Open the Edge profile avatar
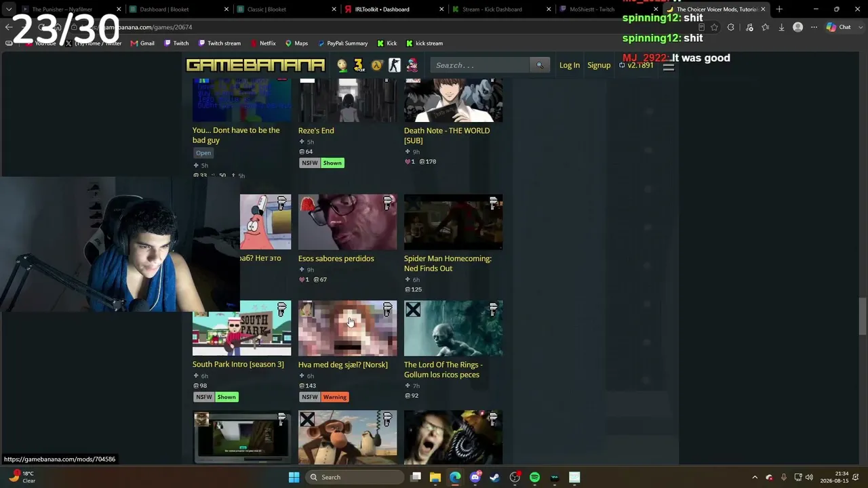868x488 pixels. click(798, 27)
